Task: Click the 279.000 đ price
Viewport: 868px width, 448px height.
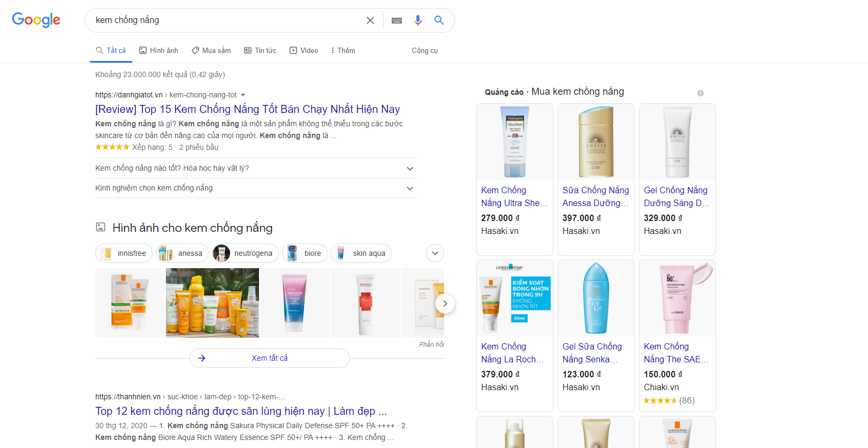Action: (500, 218)
